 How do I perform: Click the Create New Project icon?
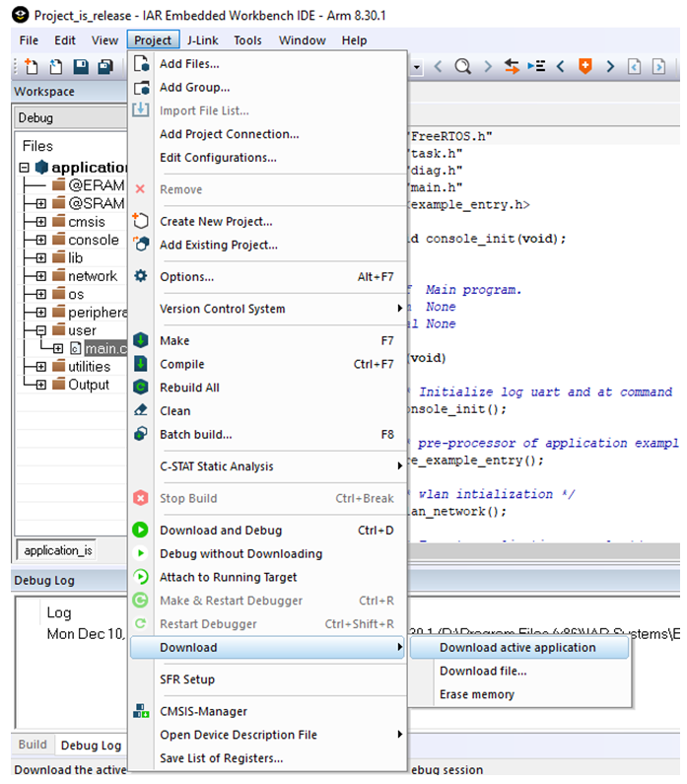[x=141, y=221]
